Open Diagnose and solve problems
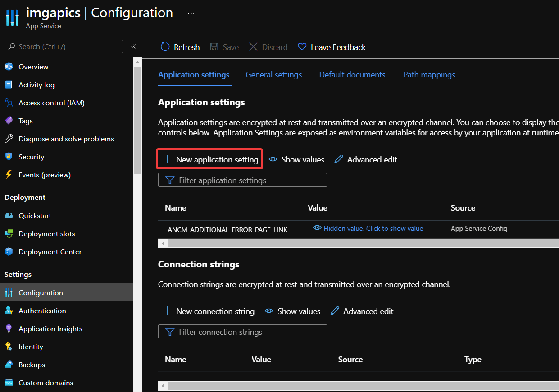 66,139
